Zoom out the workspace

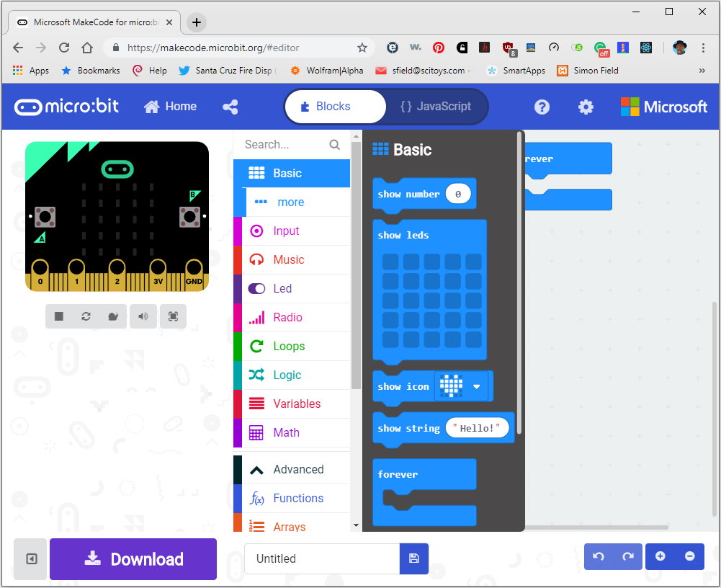tap(689, 556)
